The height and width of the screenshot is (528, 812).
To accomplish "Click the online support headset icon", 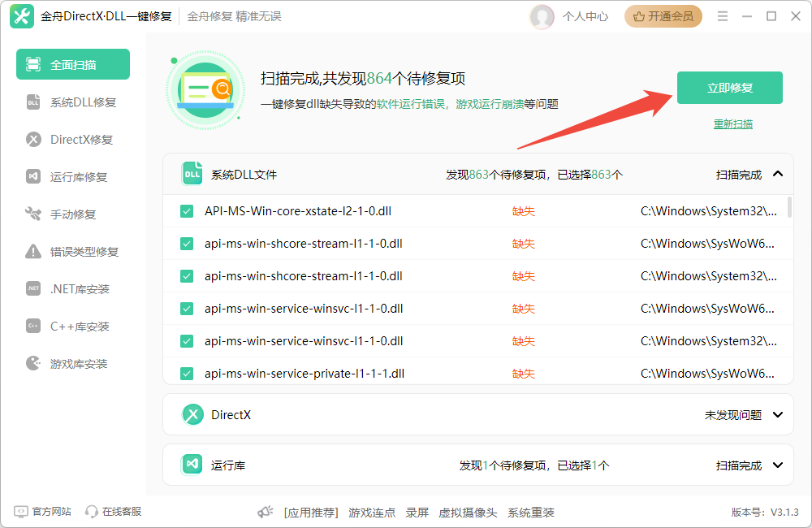I will (x=92, y=512).
